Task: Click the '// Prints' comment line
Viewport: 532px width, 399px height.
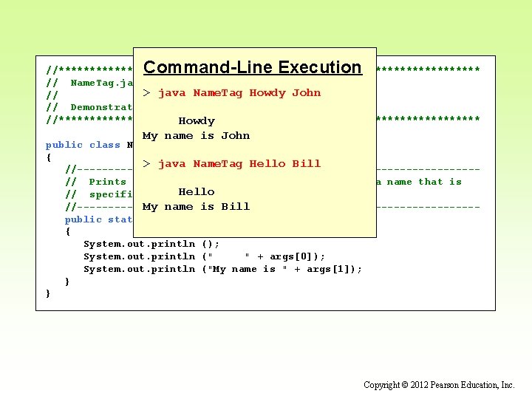Action: click(95, 182)
